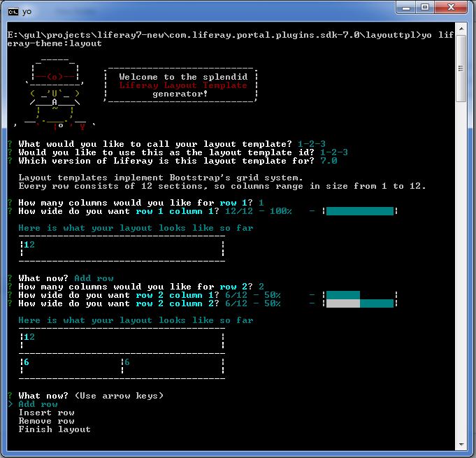The width and height of the screenshot is (476, 458).
Task: Click the row 1 column 1 width bar
Action: [360, 211]
